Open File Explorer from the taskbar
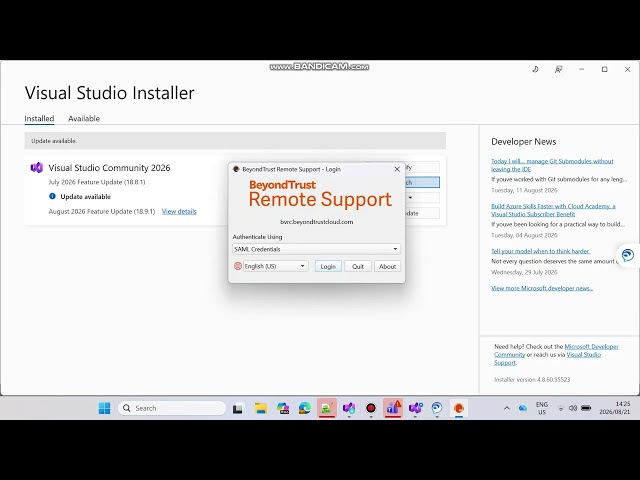 coord(260,408)
